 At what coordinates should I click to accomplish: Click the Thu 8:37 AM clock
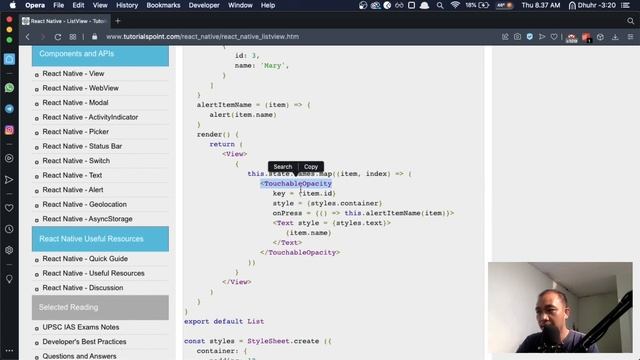(x=541, y=5)
